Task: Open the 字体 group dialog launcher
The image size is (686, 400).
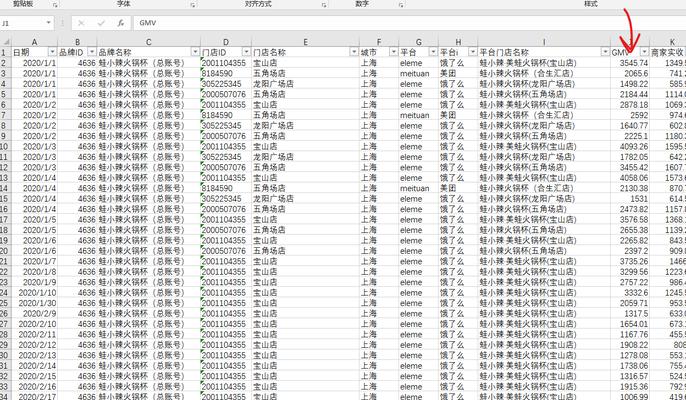Action: (193, 5)
